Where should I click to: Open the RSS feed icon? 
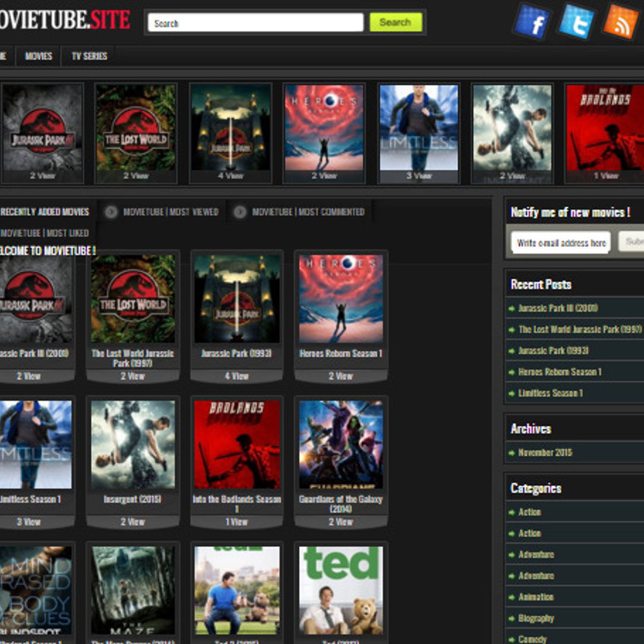coord(621,21)
